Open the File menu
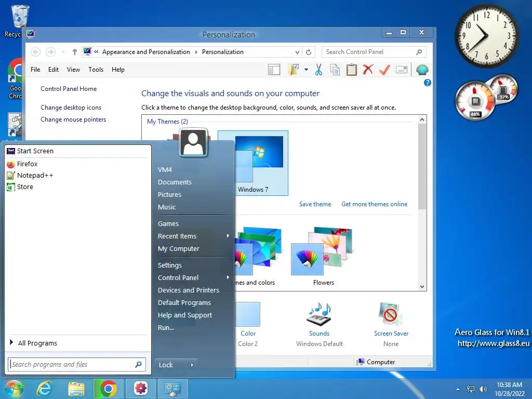This screenshot has width=532, height=399. 35,70
